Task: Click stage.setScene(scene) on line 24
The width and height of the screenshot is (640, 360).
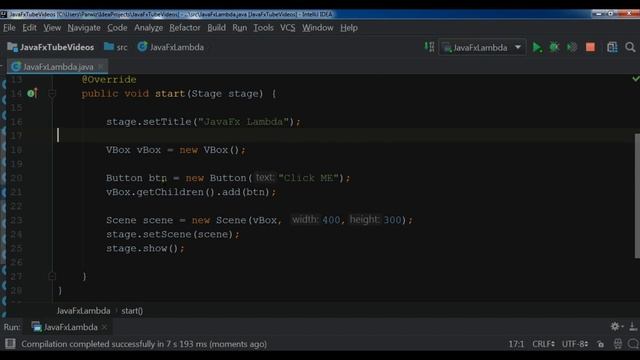Action: (173, 234)
